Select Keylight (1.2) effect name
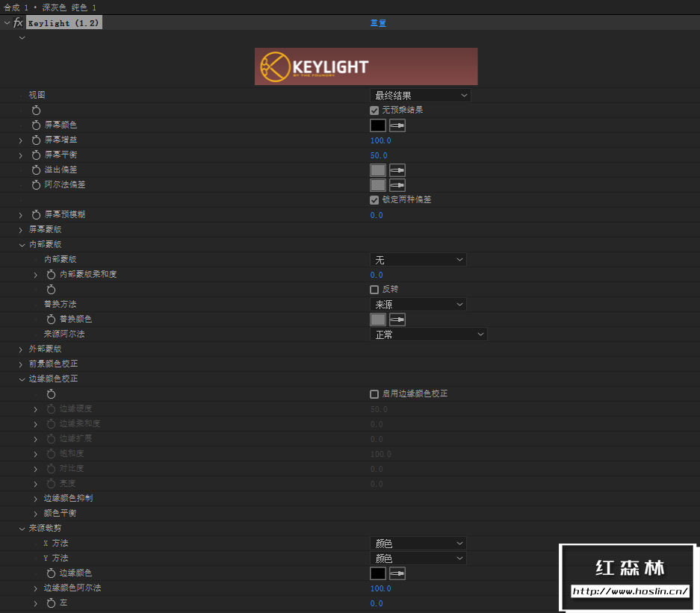The height and width of the screenshot is (613, 700). tap(64, 22)
